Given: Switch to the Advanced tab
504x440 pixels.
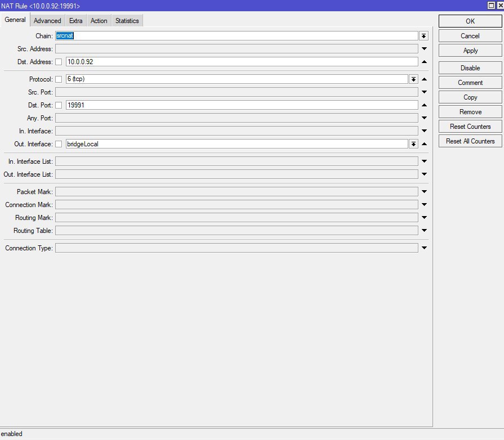Looking at the screenshot, I should [x=47, y=21].
